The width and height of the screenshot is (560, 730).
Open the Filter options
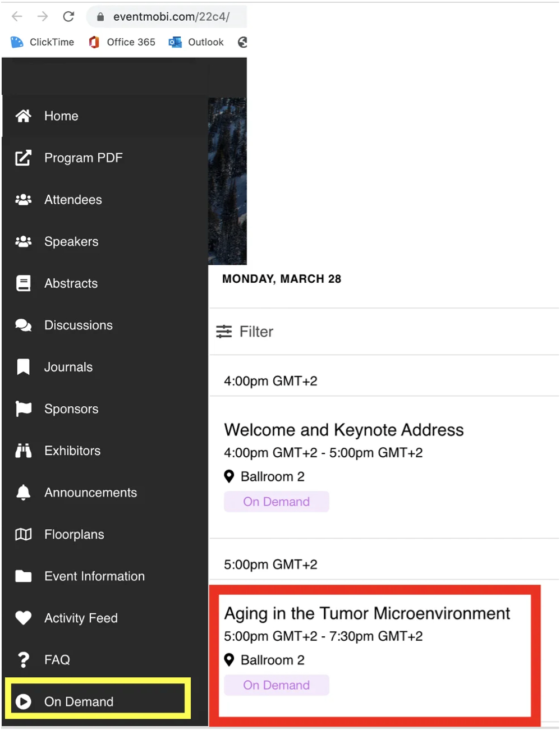click(245, 332)
